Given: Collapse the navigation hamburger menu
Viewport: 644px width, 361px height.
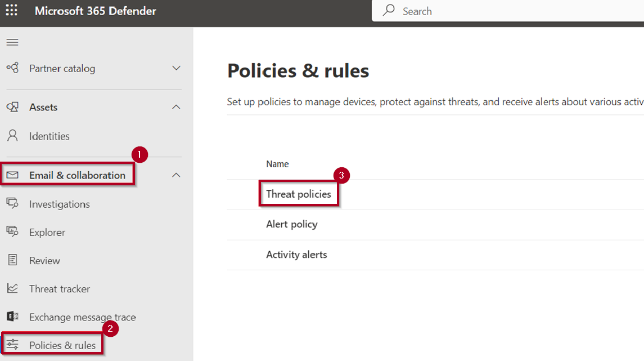Looking at the screenshot, I should click(12, 42).
